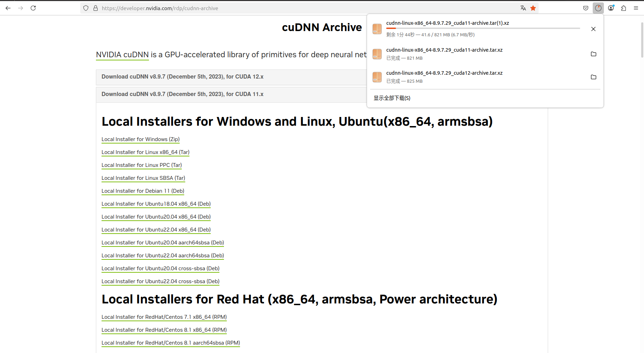Download Local Installer for Ubuntu18.04 x86_64 (Deb)
Viewport: 644px width, 353px height.
click(156, 204)
